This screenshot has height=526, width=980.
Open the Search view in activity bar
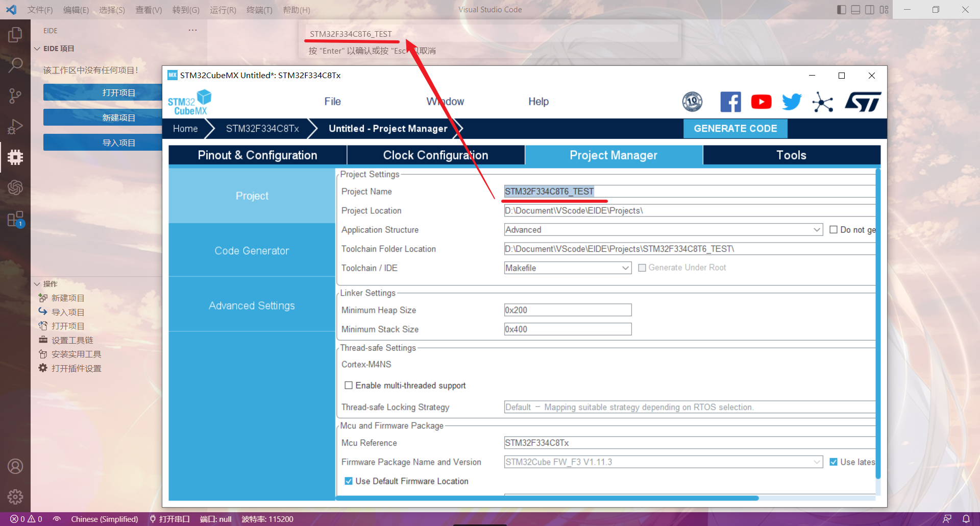(15, 65)
